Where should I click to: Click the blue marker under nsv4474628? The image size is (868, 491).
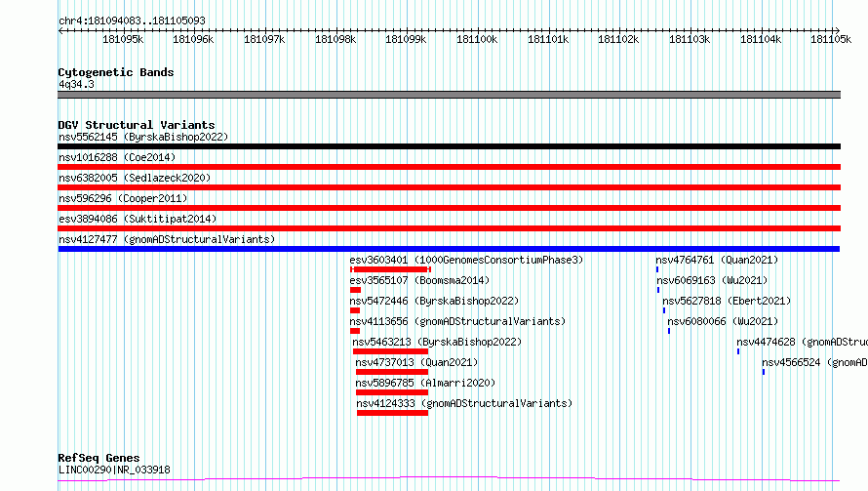tap(738, 351)
